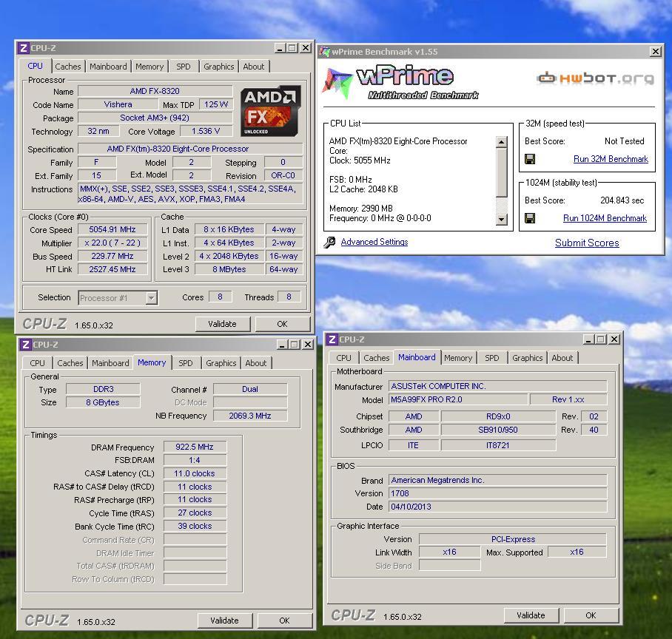Viewport: 672px width, 639px height.
Task: Click the wPrime title bar icon
Action: (325, 52)
